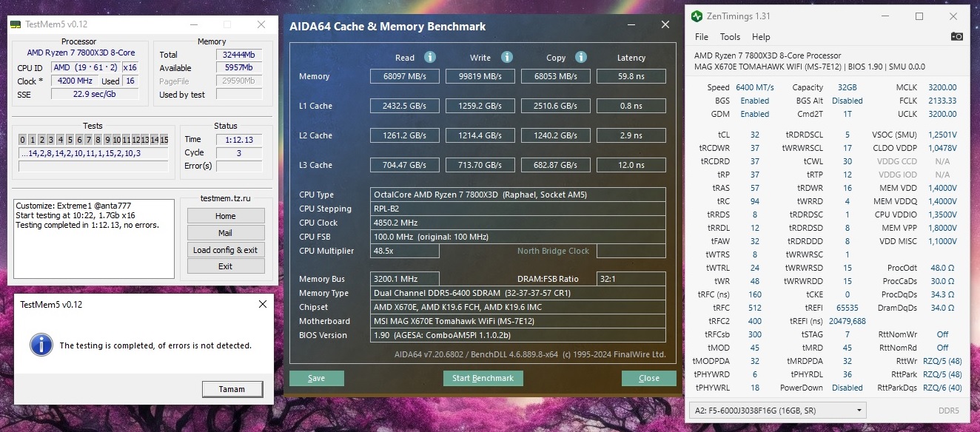Click the ZenTimings PowerDown value Disabled
Screen dimensions: 980x432
[x=848, y=388]
